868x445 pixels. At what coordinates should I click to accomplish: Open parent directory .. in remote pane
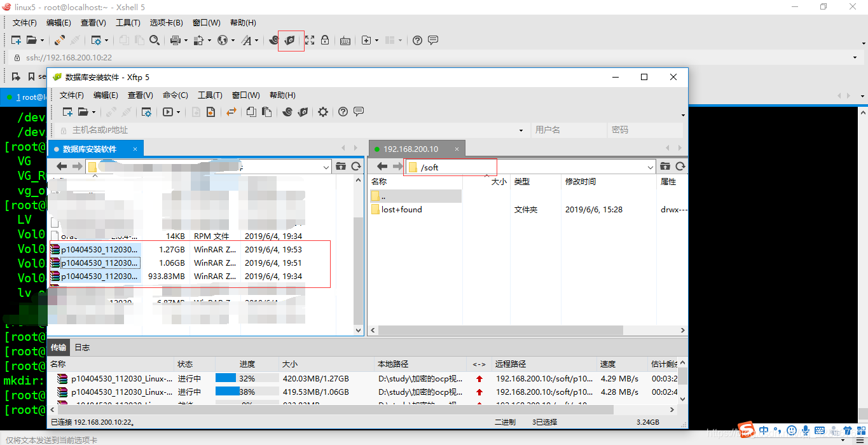[415, 196]
